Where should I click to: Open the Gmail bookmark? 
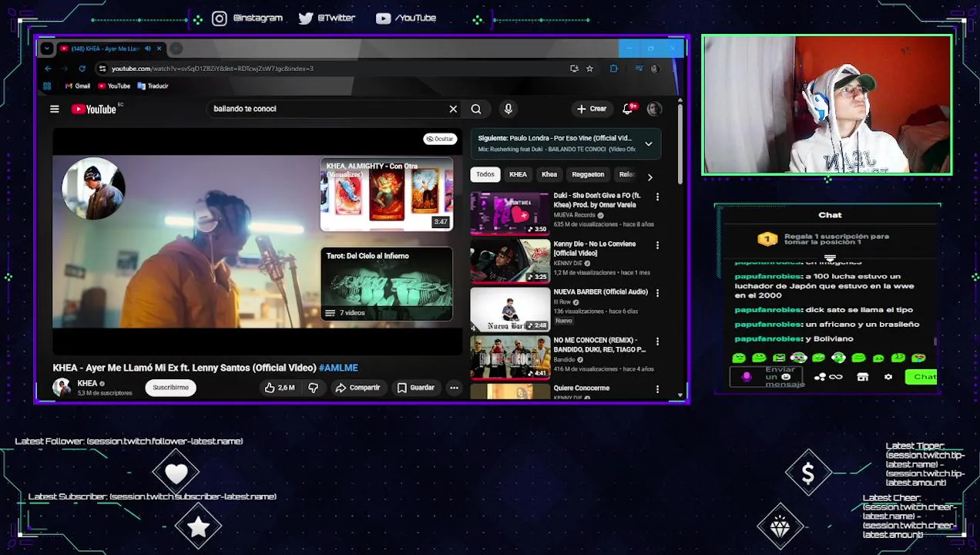coord(78,86)
